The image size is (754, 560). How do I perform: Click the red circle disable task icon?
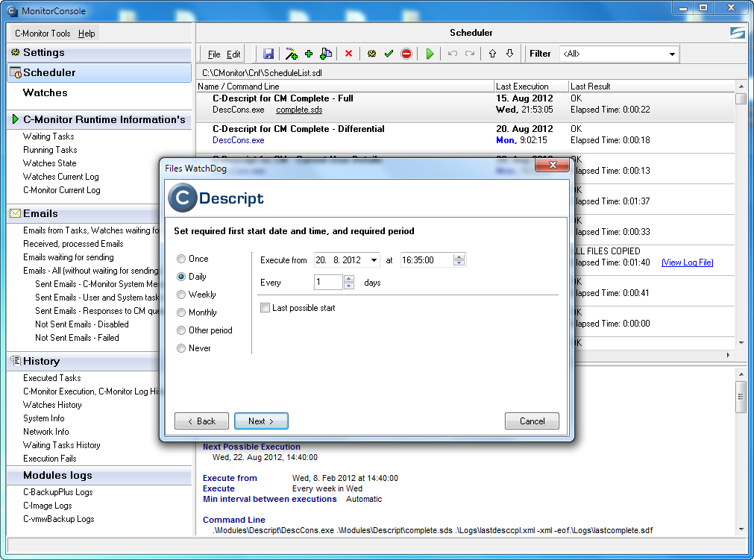406,54
